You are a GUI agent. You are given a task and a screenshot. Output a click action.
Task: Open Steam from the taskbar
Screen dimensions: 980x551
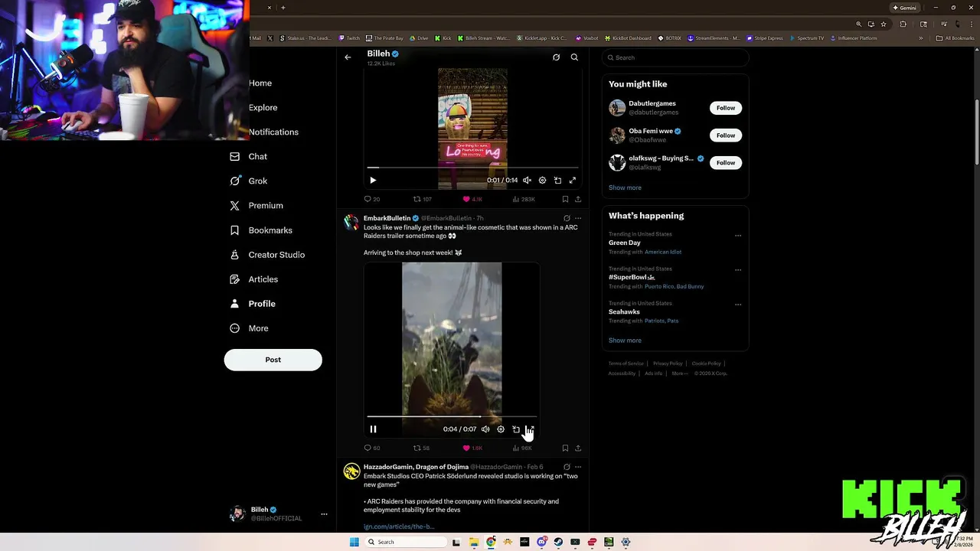pyautogui.click(x=558, y=542)
